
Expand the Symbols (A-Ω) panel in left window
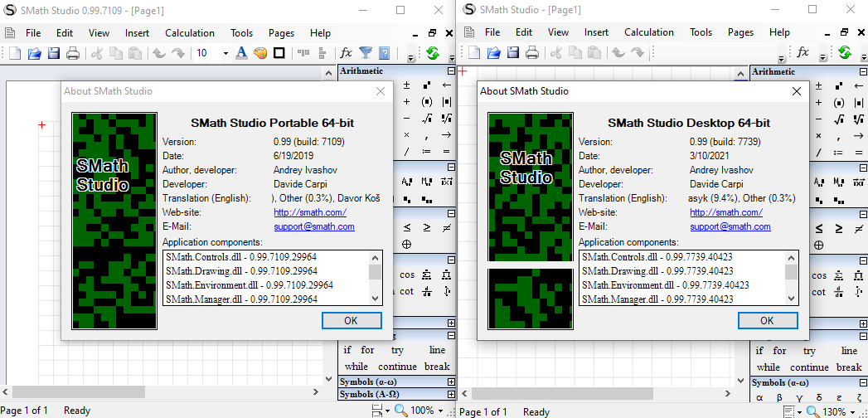coord(451,395)
